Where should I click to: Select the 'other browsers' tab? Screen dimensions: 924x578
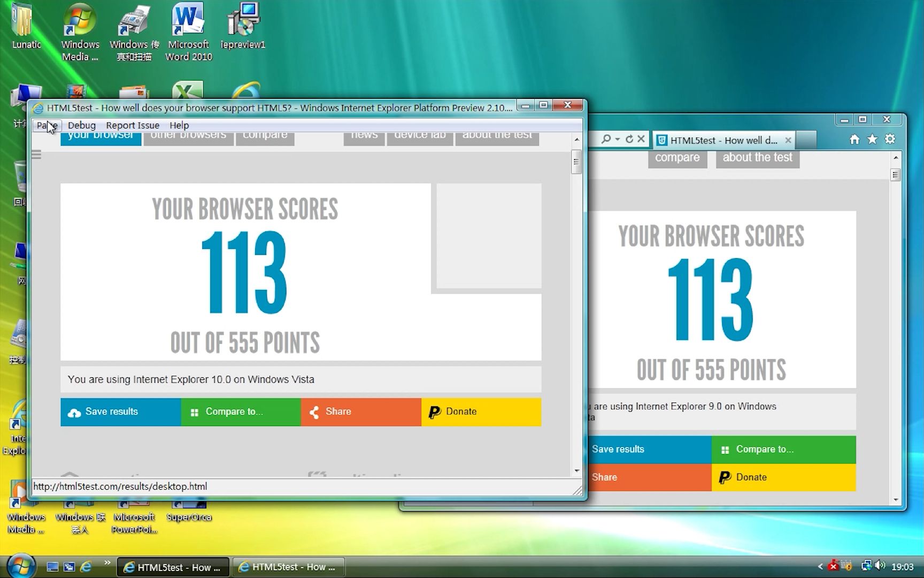coord(188,138)
